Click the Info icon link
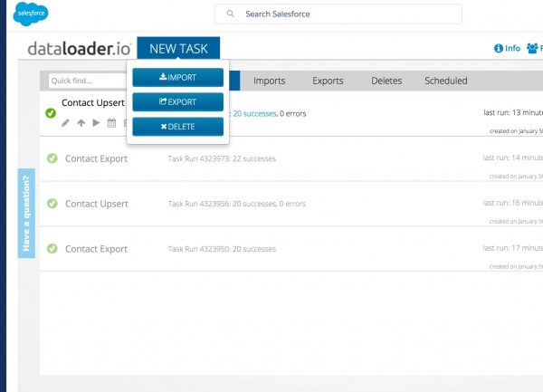The image size is (543, 392). tap(507, 48)
